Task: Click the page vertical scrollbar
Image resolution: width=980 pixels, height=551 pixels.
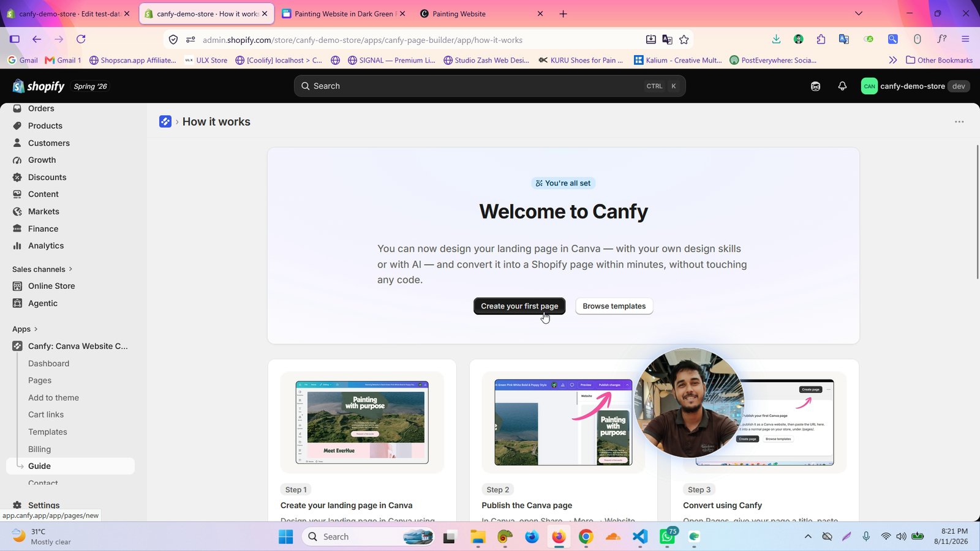Action: 978,212
